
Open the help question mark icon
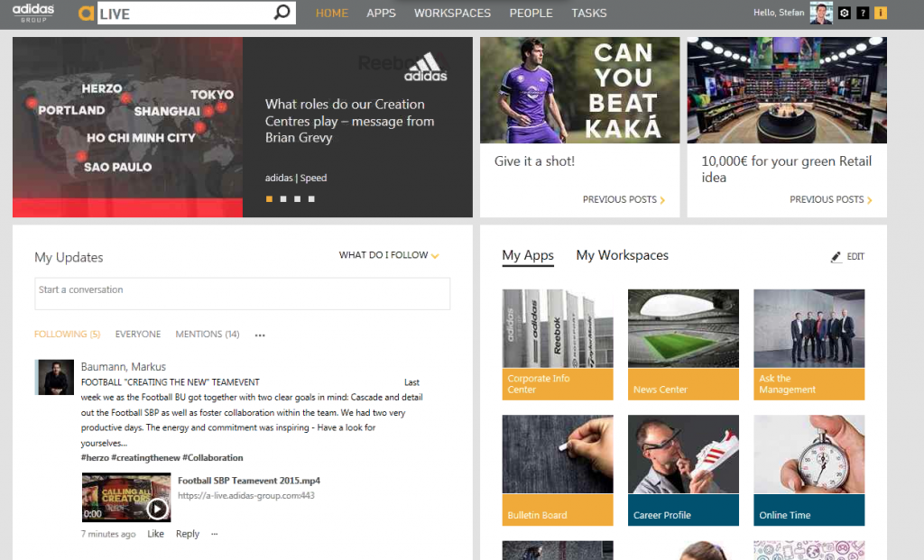pos(863,13)
